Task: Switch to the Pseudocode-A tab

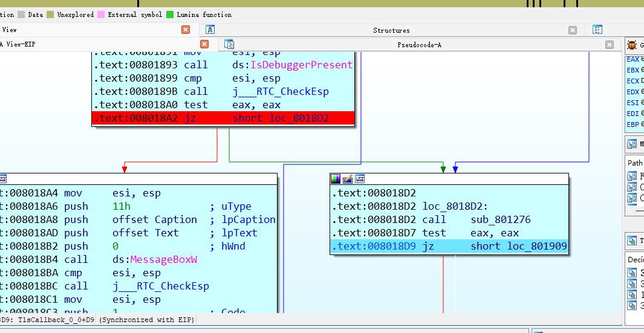Action: click(418, 45)
